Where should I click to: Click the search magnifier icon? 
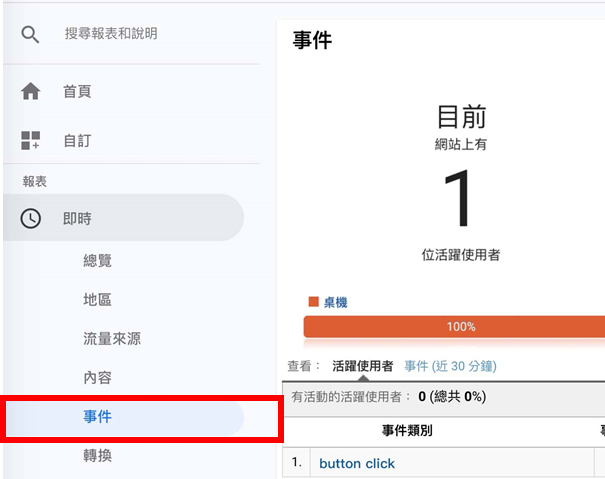click(x=30, y=34)
